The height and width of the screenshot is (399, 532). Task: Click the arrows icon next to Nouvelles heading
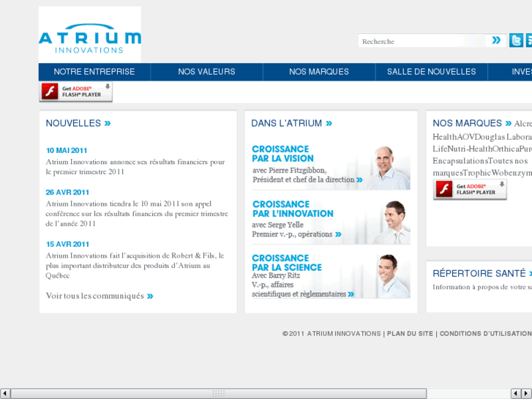tap(108, 123)
